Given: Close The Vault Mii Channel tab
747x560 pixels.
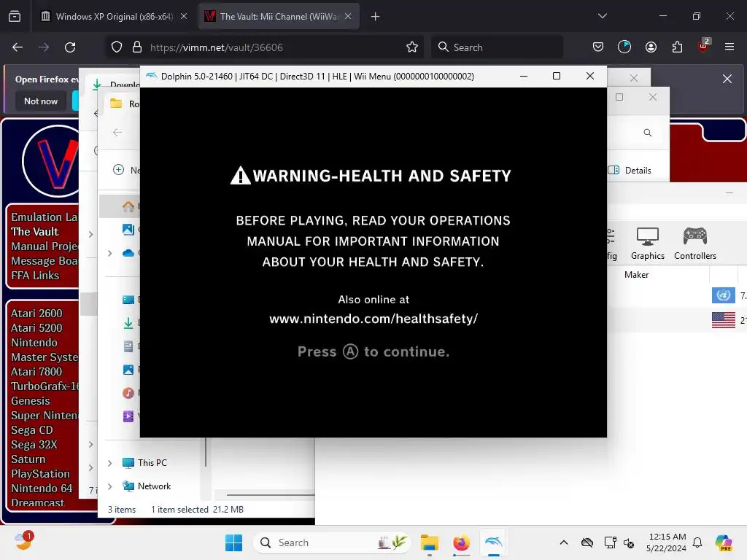Looking at the screenshot, I should pos(348,16).
